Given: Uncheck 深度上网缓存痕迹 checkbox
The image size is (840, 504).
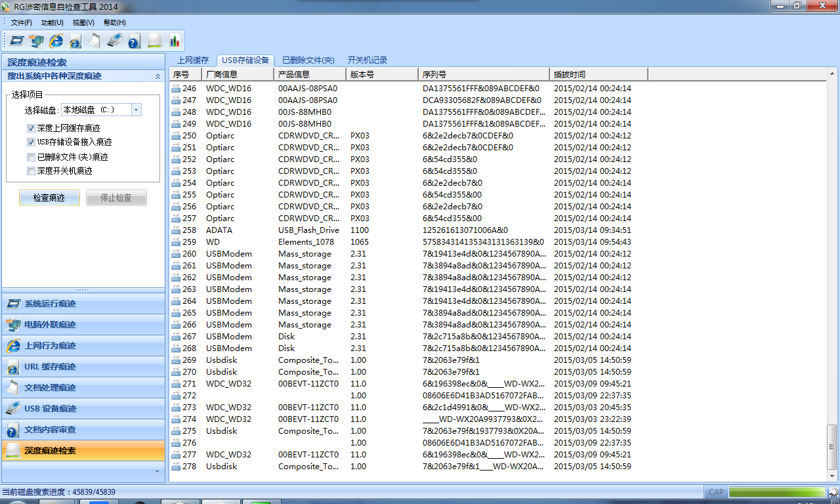Looking at the screenshot, I should pos(31,128).
